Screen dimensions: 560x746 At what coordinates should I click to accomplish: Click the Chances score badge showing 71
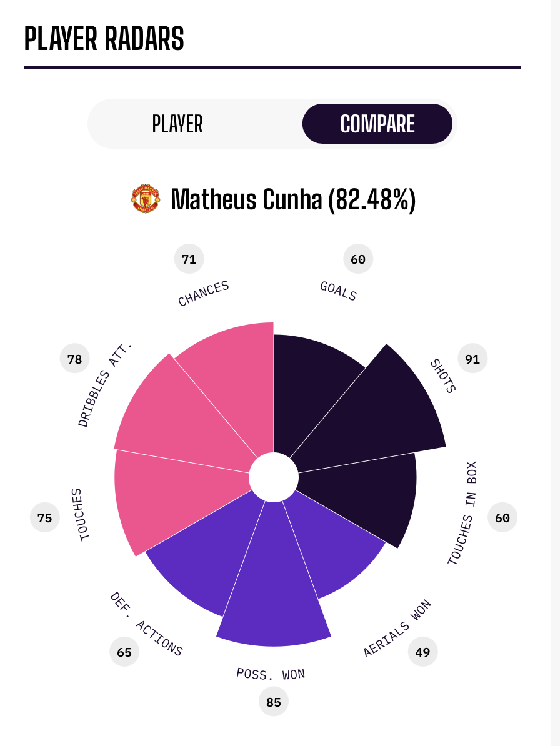[x=189, y=259]
